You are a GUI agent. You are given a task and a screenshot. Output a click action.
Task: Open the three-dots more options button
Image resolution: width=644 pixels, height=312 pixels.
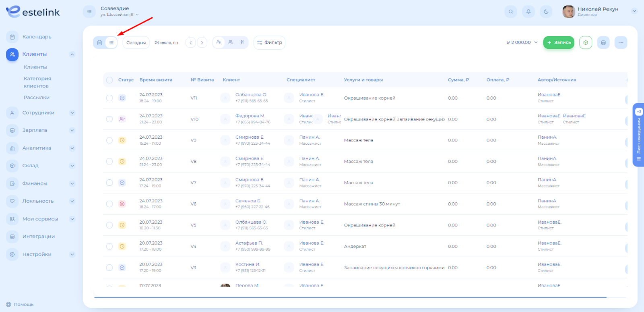(x=621, y=43)
